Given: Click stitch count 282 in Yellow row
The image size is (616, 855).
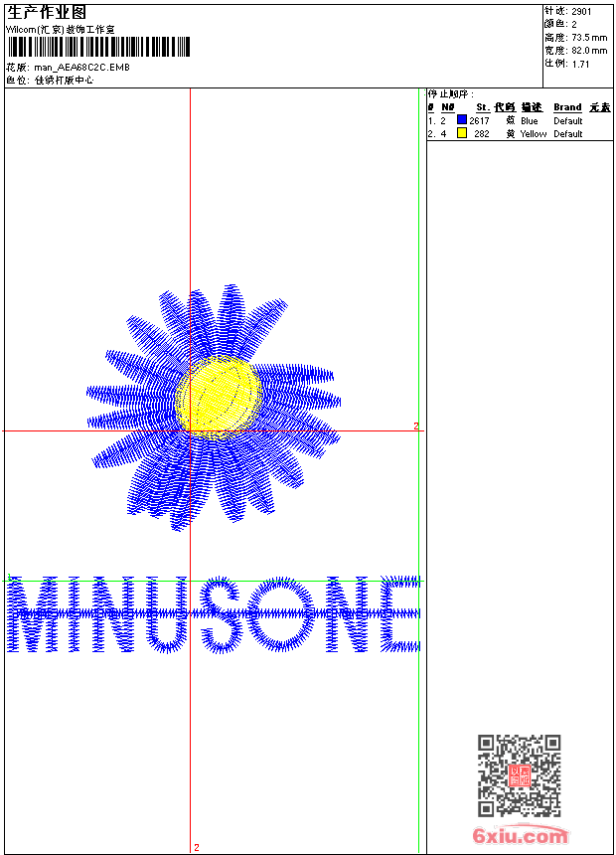Looking at the screenshot, I should click(x=481, y=134).
